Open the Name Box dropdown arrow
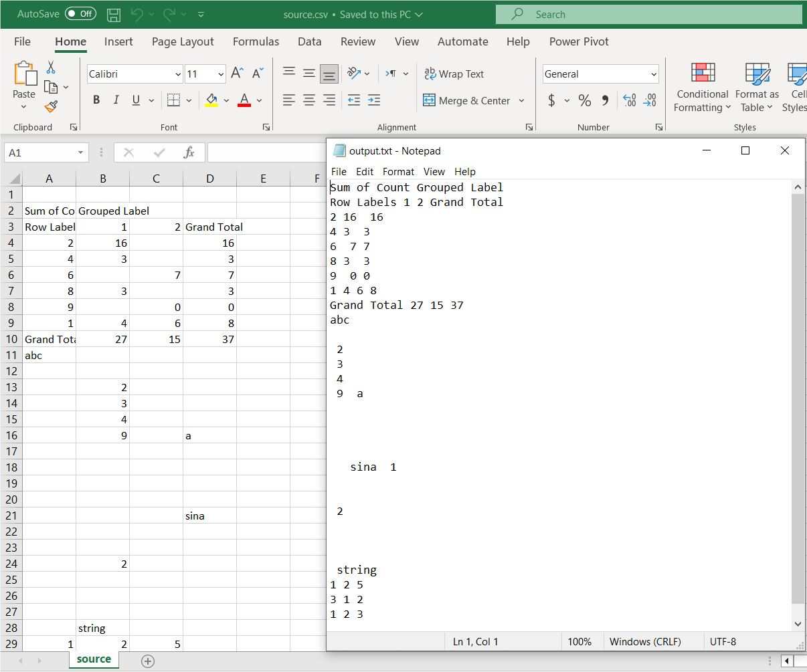Screen dimensions: 807x672 pos(80,152)
